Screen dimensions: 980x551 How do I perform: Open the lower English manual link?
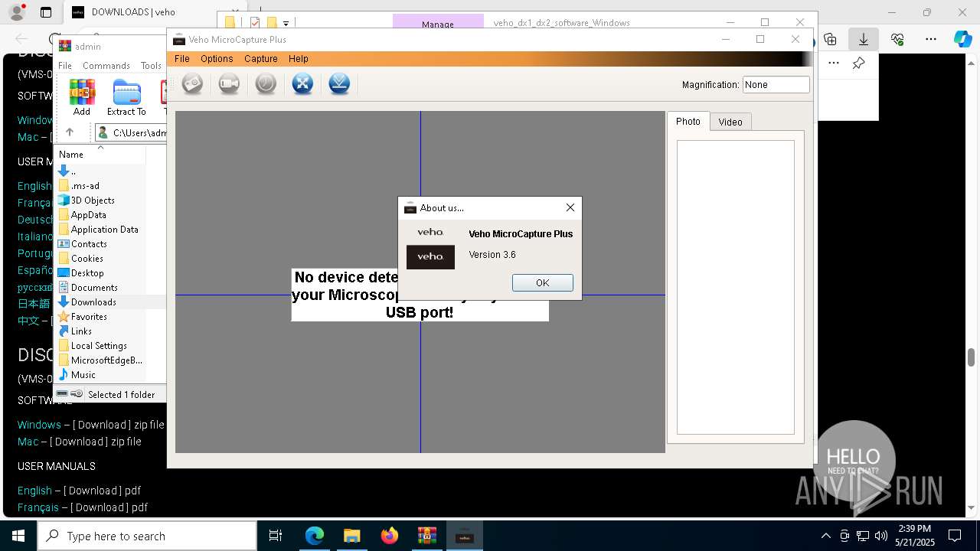pos(34,491)
